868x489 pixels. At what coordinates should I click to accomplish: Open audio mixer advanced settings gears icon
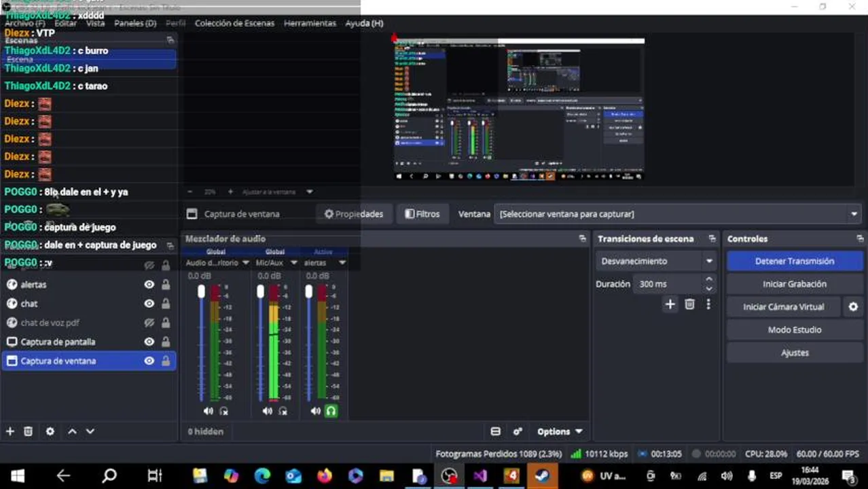(518, 431)
